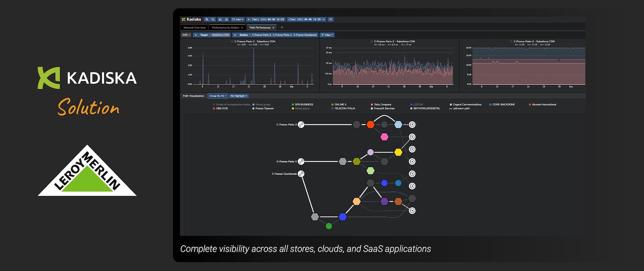The width and height of the screenshot is (644, 271).
Task: Click the TELECOM ITALIA purple legend swatch
Action: pos(333,108)
